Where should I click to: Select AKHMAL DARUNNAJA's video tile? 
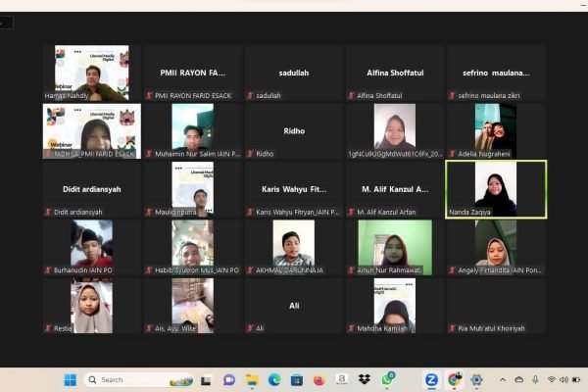click(x=293, y=246)
